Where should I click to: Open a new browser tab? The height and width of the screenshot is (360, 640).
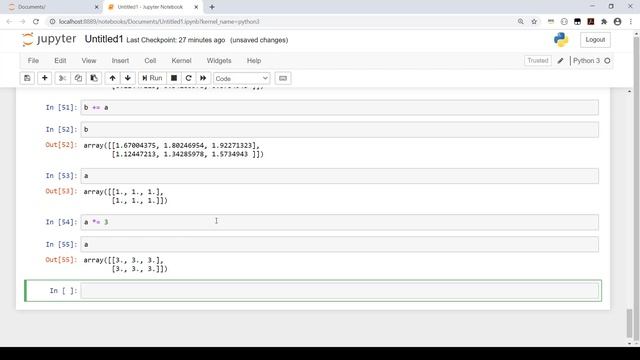pos(212,7)
